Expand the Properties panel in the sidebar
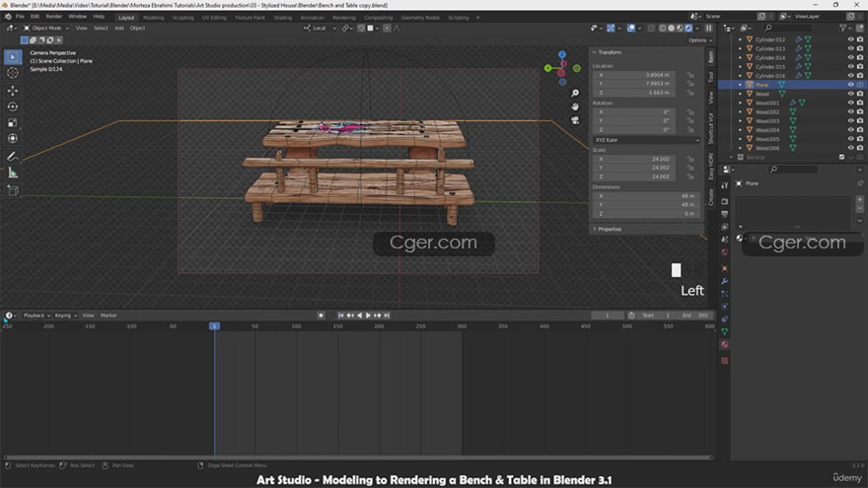868x488 pixels. pos(610,229)
